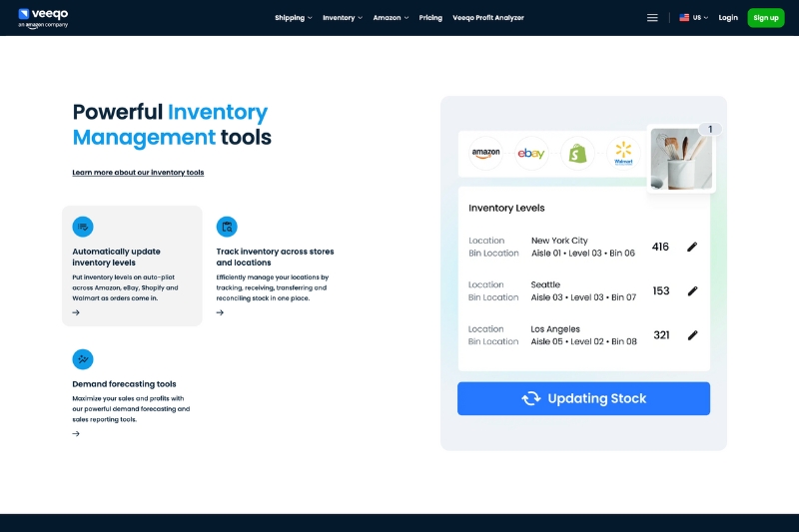799x532 pixels.
Task: Open Veeqo Profit Analyzer menu item
Action: pyautogui.click(x=488, y=18)
